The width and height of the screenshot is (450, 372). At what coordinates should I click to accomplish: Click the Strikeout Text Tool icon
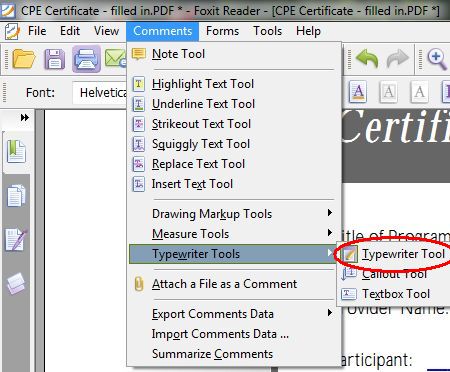(x=139, y=124)
